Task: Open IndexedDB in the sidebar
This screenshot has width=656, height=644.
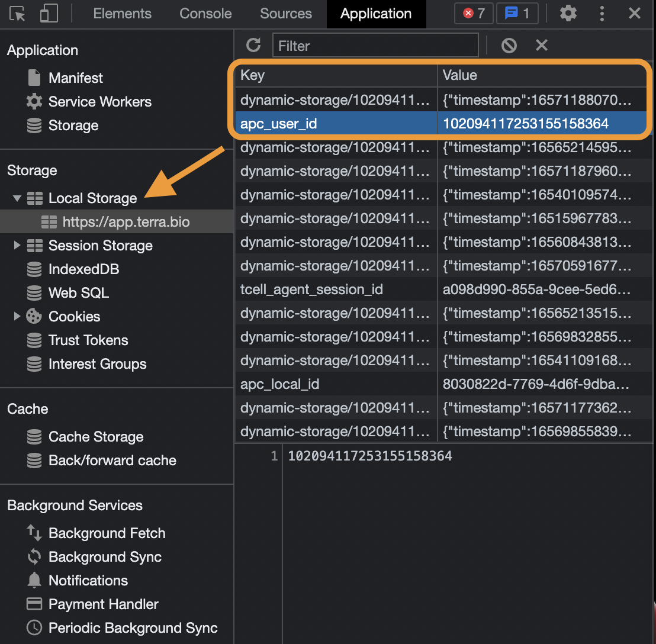Action: point(83,269)
